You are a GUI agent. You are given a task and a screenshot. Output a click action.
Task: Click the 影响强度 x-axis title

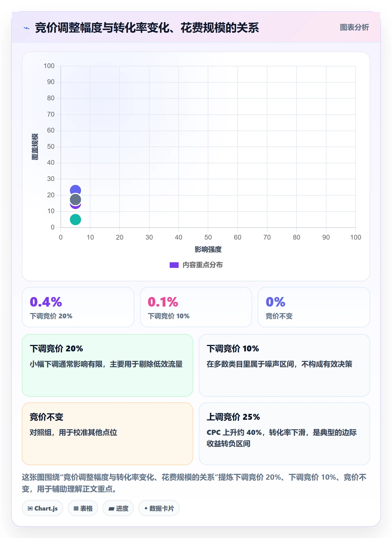coord(208,249)
